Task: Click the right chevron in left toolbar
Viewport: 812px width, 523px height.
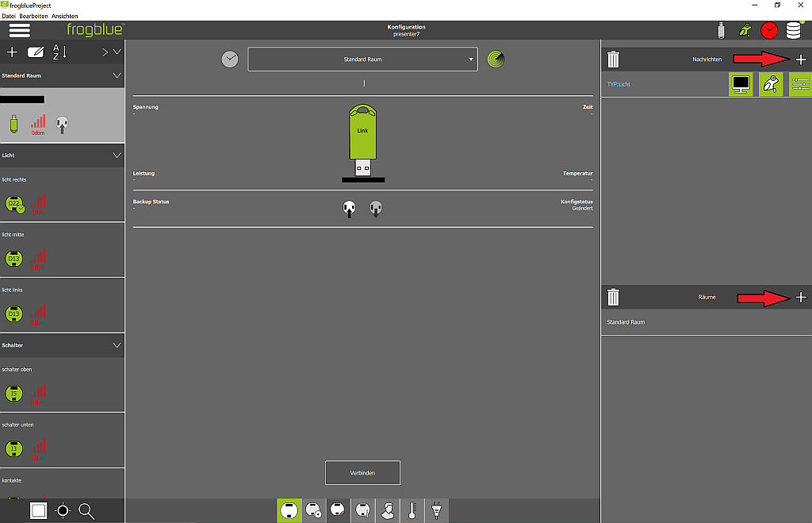Action: coord(105,52)
